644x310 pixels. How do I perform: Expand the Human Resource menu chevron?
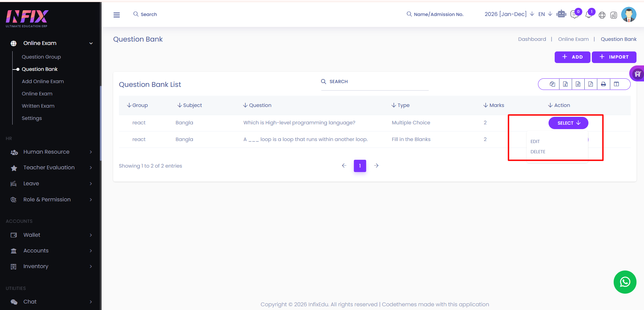[91, 152]
